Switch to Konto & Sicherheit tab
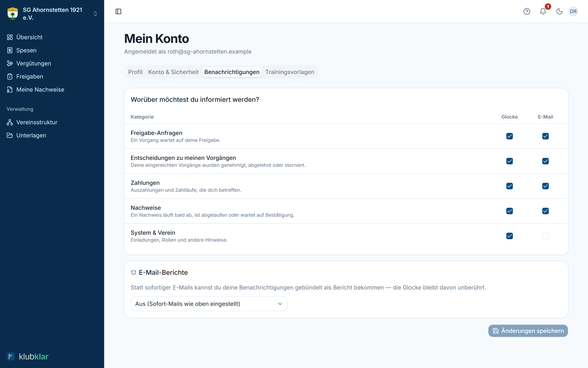The image size is (588, 368). 173,72
